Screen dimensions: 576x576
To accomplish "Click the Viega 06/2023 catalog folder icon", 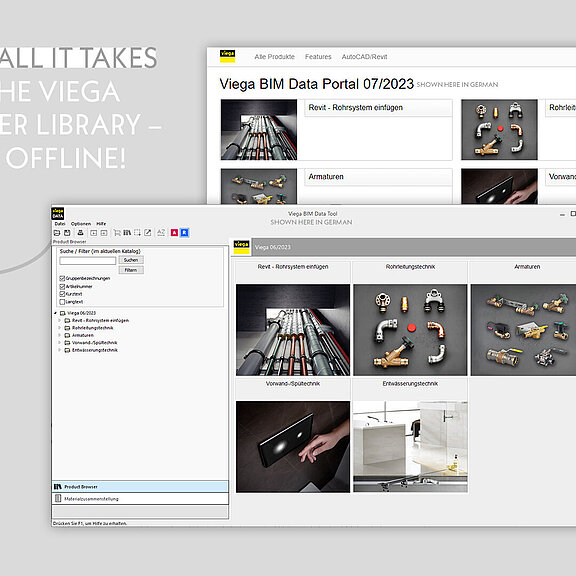I will coord(63,313).
